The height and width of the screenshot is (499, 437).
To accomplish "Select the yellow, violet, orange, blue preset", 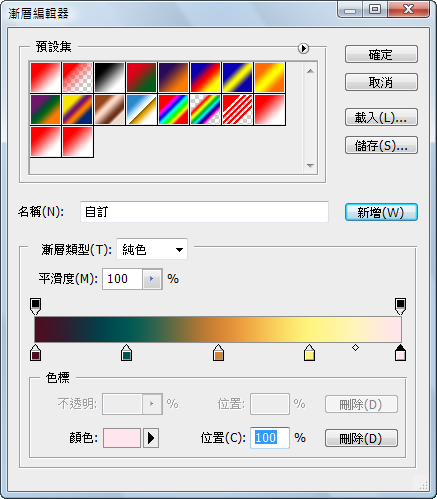I will coord(78,109).
